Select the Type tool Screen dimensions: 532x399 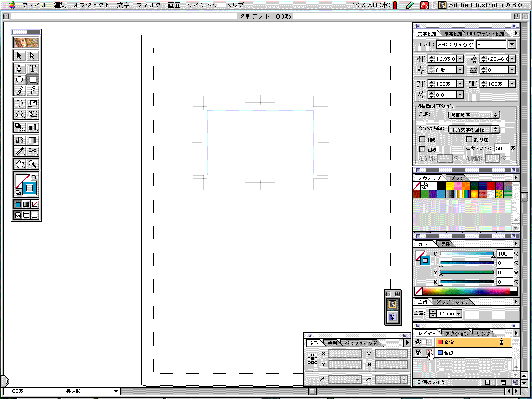point(33,68)
